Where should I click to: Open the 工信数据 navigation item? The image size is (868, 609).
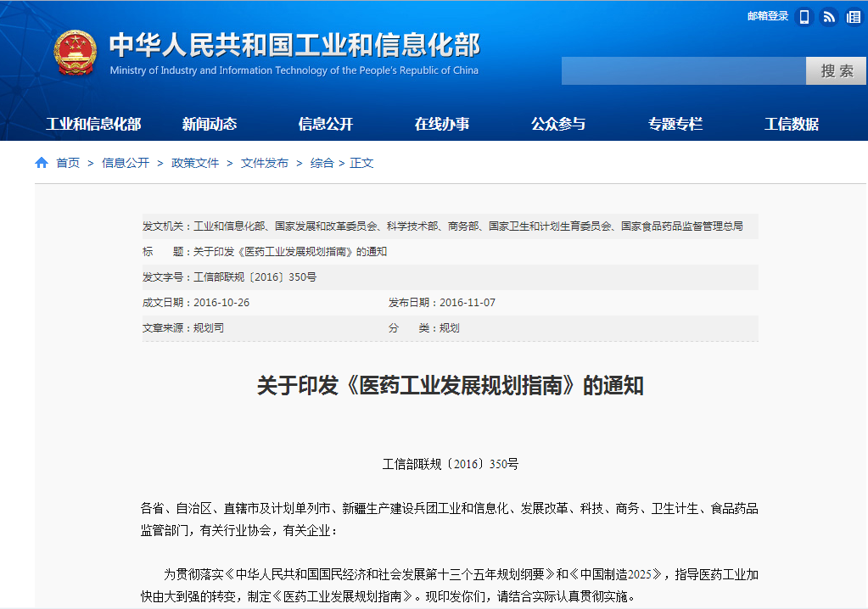[792, 124]
